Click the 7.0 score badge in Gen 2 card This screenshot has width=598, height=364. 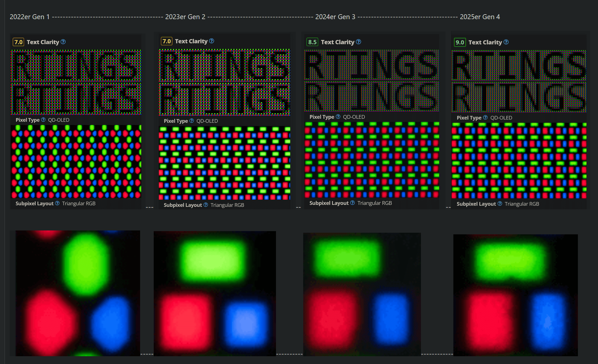(167, 41)
